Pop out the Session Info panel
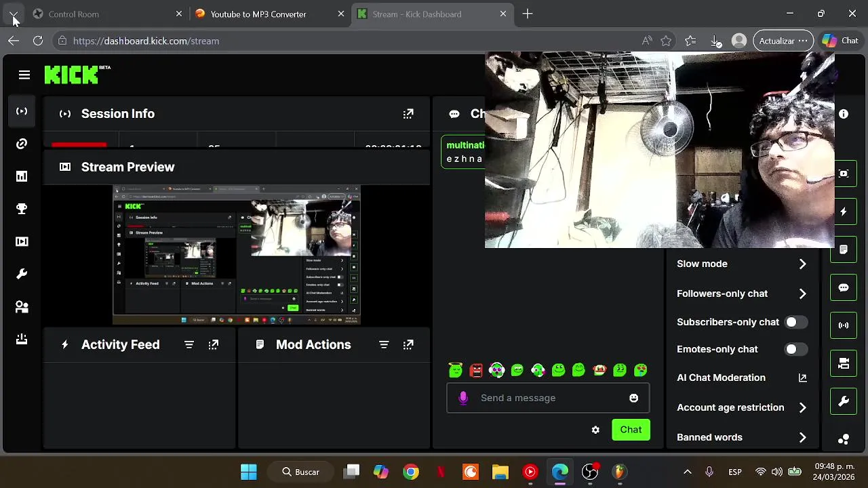The image size is (868, 488). 408,114
